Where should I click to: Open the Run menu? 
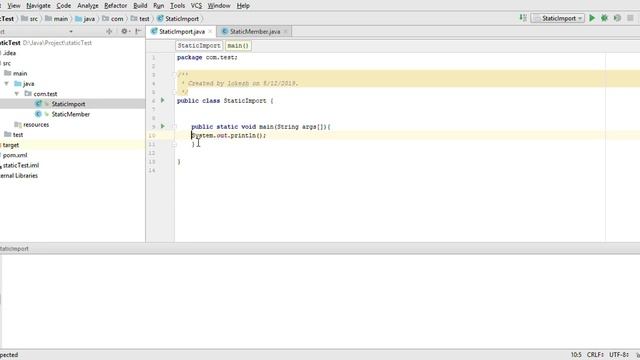point(158,6)
